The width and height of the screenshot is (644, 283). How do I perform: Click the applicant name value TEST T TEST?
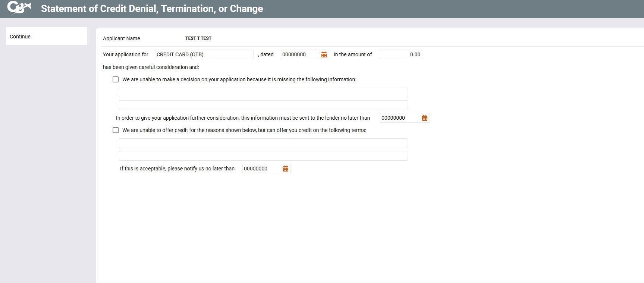[x=198, y=38]
